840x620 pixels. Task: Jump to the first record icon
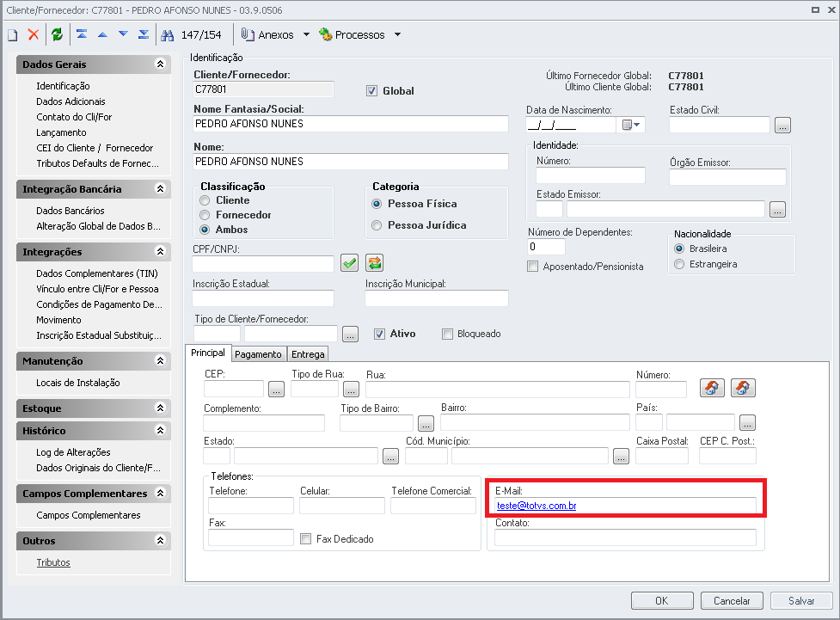point(81,34)
